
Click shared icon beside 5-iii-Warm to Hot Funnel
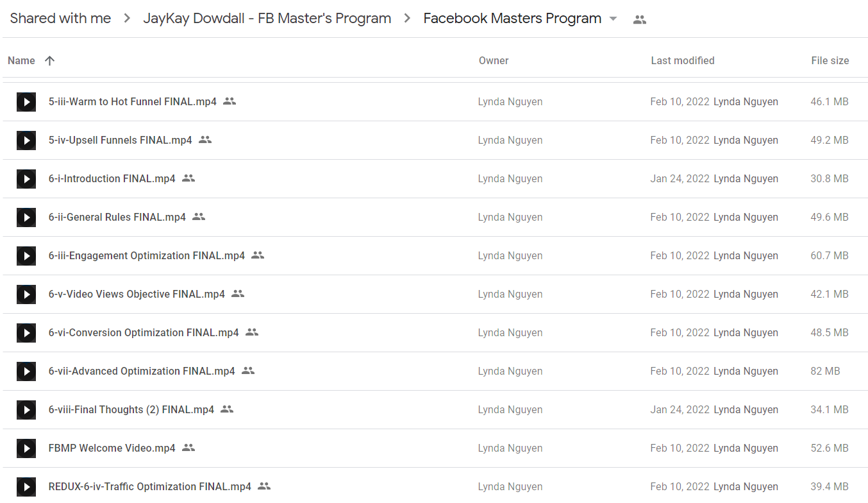coord(230,101)
